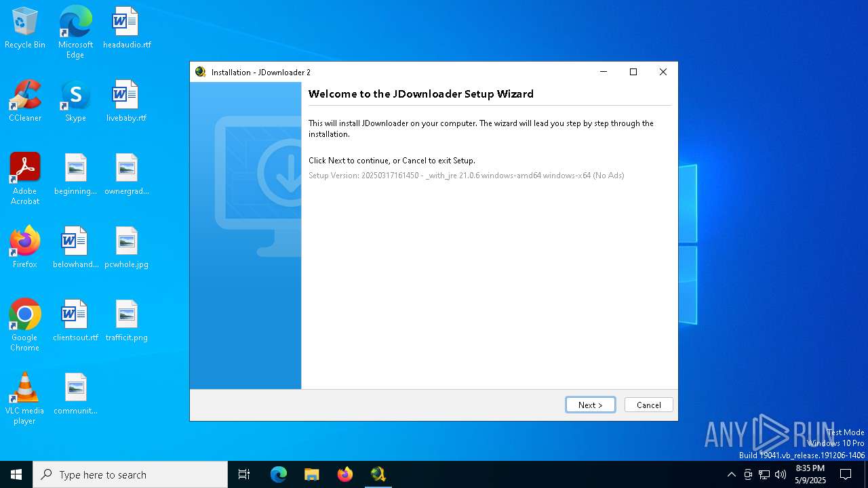Open the Windows Start menu
Viewport: 868px width, 488px height.
pyautogui.click(x=16, y=474)
